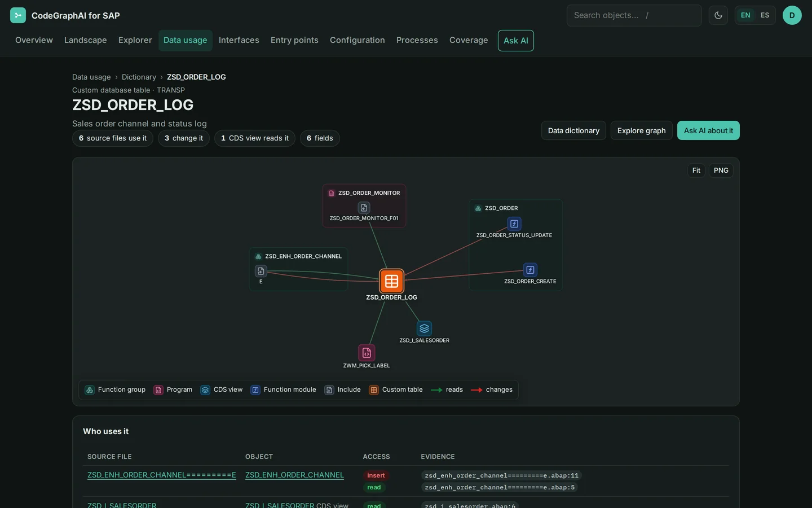Select ZSD_ORDER_MONITOR_F01 include node icon
This screenshot has width=812, height=508.
364,208
